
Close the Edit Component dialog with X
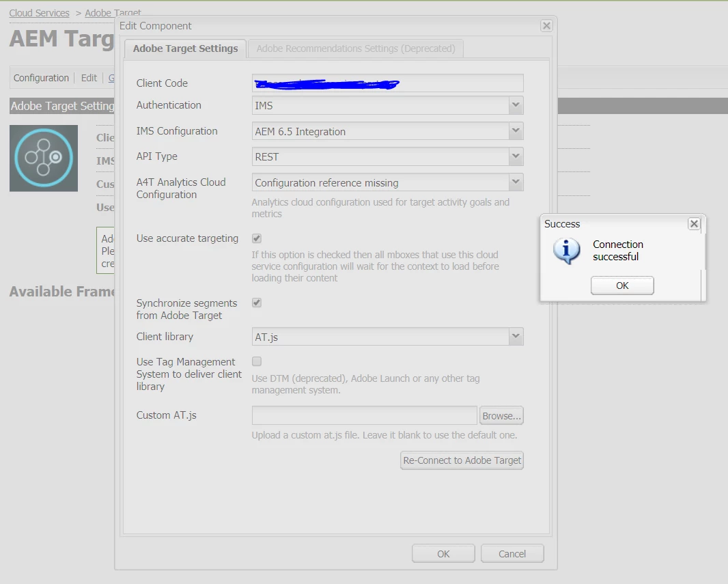[x=546, y=25]
